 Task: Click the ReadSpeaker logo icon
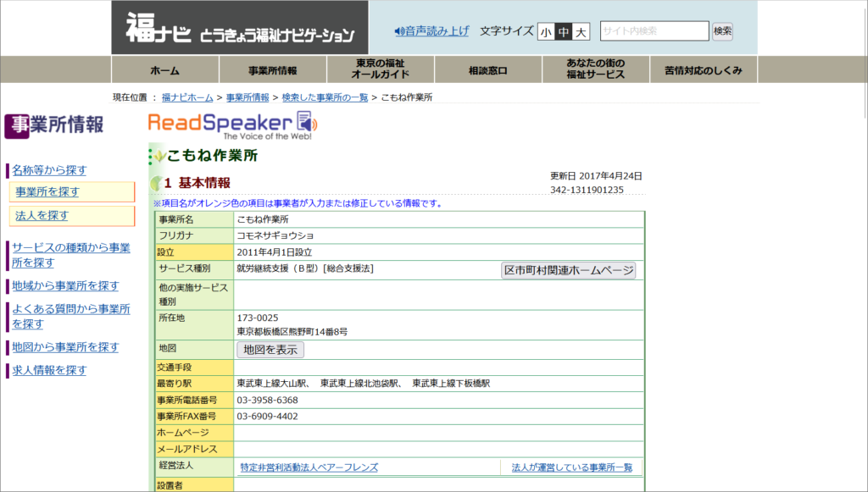(x=231, y=124)
